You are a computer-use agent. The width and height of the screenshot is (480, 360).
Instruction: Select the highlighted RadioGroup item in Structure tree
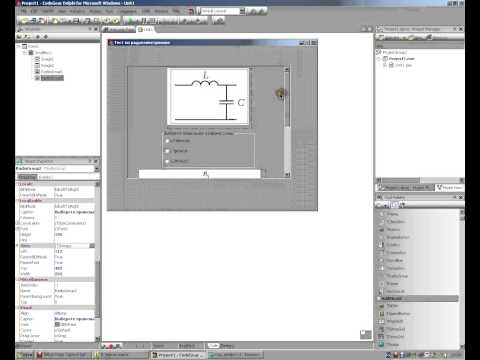pyautogui.click(x=52, y=78)
